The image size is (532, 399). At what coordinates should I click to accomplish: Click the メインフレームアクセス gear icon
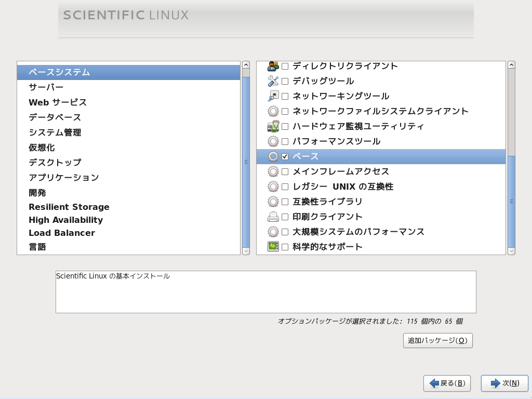pyautogui.click(x=273, y=171)
